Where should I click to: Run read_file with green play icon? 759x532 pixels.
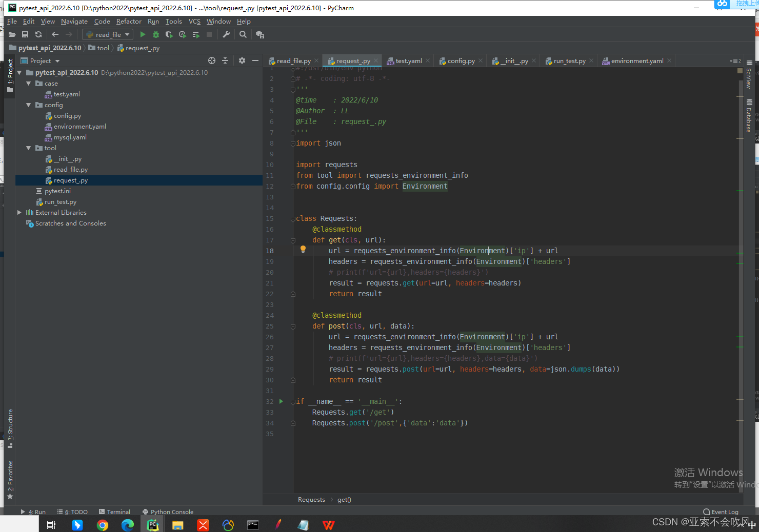(143, 34)
